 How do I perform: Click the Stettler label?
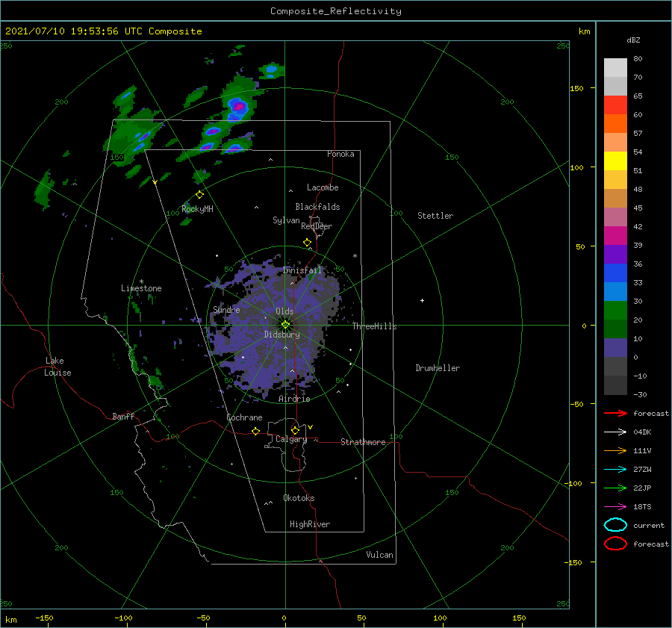point(435,216)
